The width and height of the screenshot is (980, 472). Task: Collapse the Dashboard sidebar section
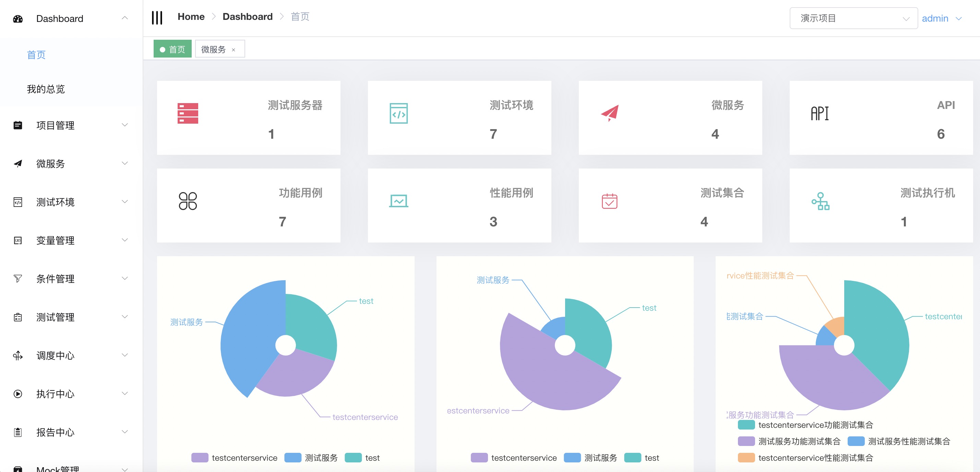tap(125, 17)
